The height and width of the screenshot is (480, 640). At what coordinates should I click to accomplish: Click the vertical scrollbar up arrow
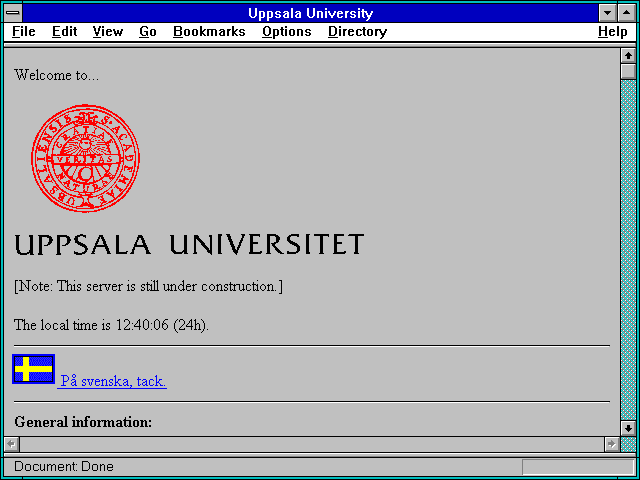coord(628,56)
